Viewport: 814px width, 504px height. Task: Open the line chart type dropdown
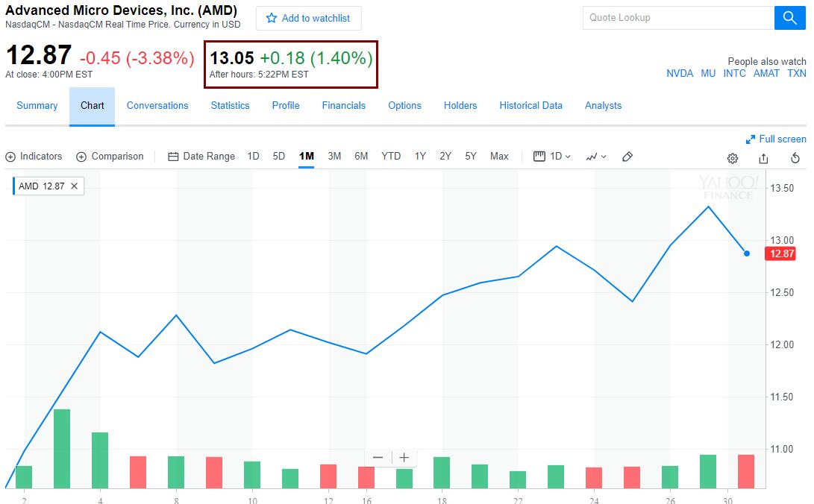[596, 157]
